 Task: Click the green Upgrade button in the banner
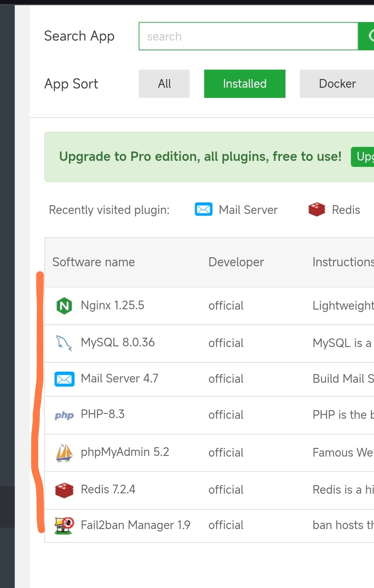pyautogui.click(x=363, y=157)
